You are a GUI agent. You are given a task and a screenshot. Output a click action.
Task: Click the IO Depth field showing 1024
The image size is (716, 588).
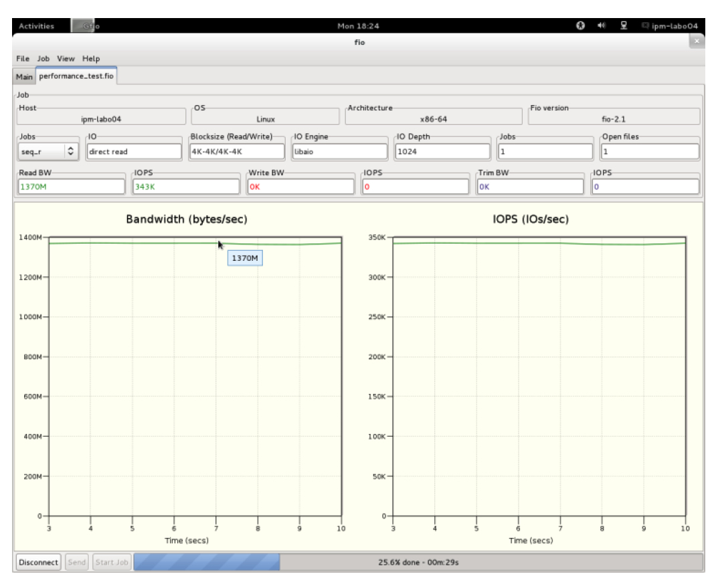[x=442, y=152]
